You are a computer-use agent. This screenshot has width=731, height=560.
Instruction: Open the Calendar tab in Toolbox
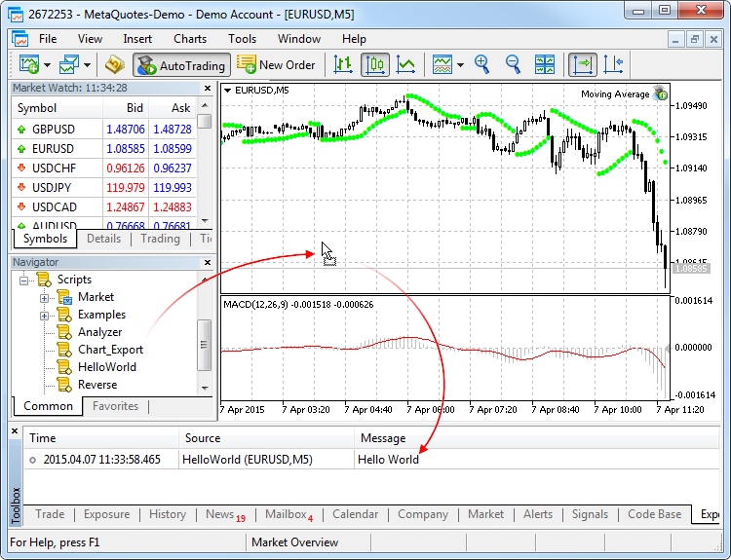point(355,514)
